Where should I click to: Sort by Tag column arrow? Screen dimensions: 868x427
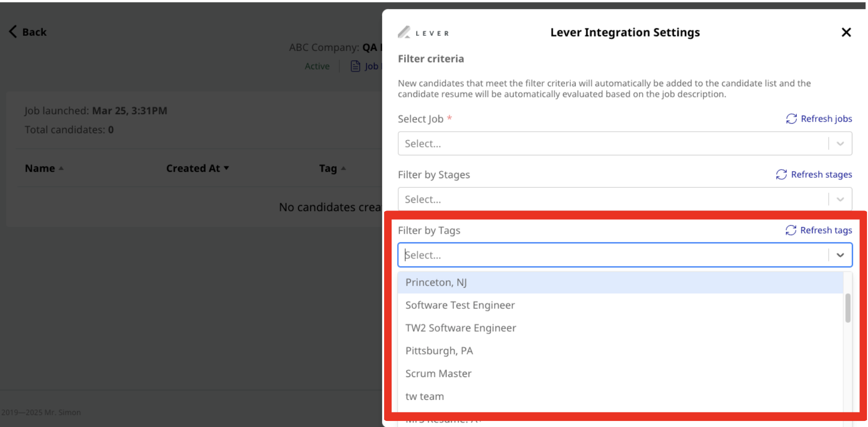[x=344, y=168]
